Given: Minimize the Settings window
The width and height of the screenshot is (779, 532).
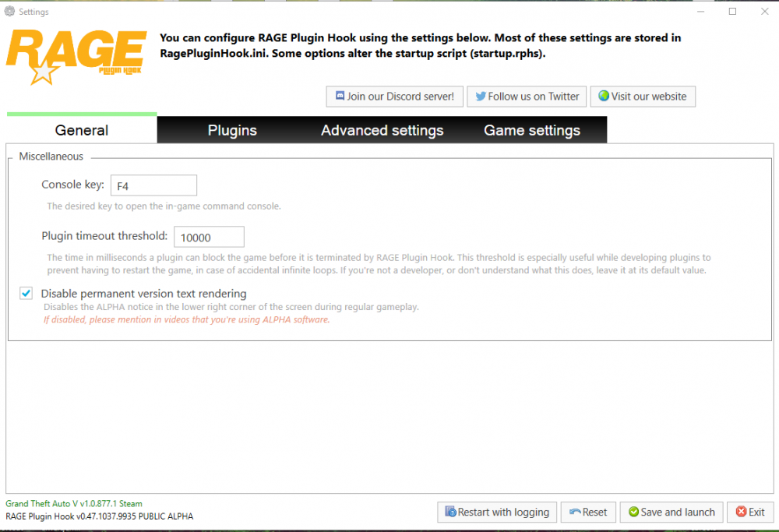Looking at the screenshot, I should 700,12.
